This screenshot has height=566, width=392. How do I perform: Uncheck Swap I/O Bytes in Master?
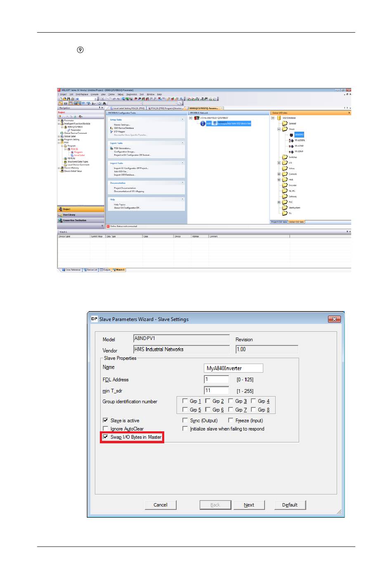tap(106, 437)
